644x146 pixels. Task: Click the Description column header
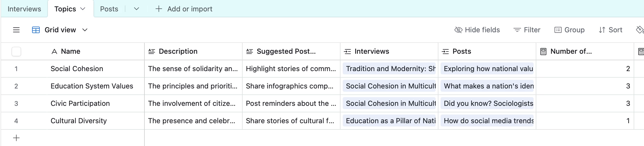coord(178,51)
